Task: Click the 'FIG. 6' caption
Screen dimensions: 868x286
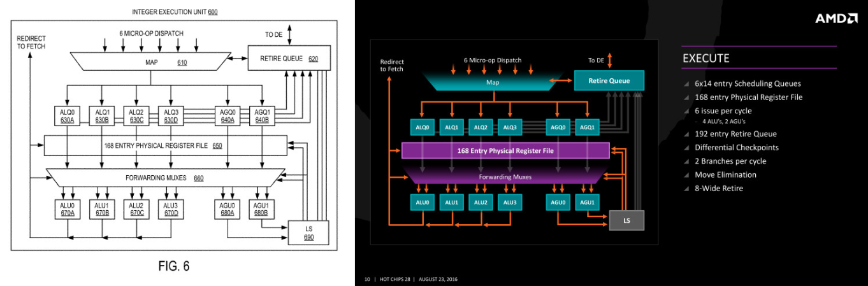Action: [173, 266]
